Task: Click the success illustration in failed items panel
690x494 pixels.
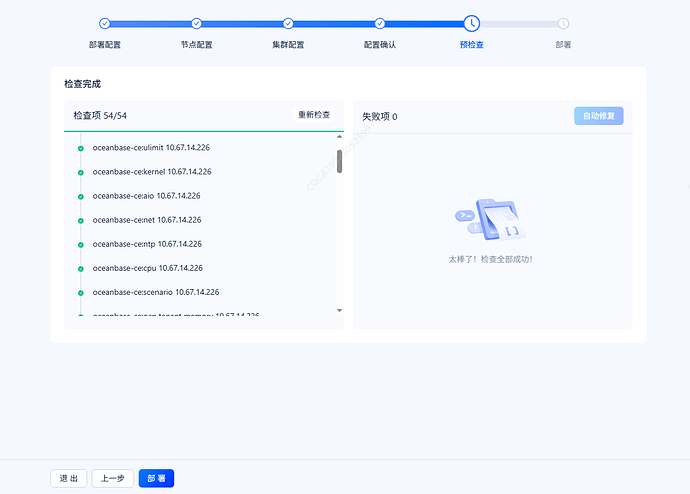Action: [490, 220]
